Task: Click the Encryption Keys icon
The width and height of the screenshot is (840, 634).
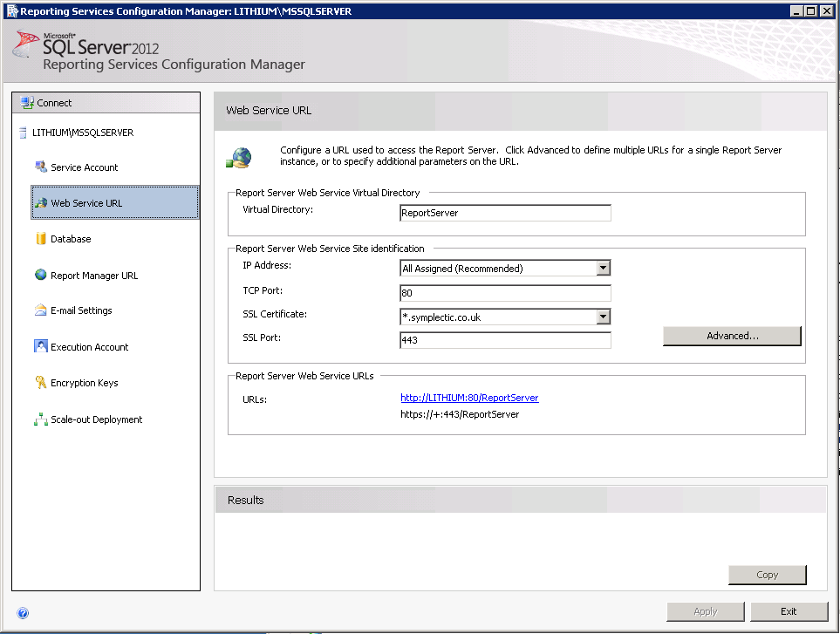Action: 40,383
